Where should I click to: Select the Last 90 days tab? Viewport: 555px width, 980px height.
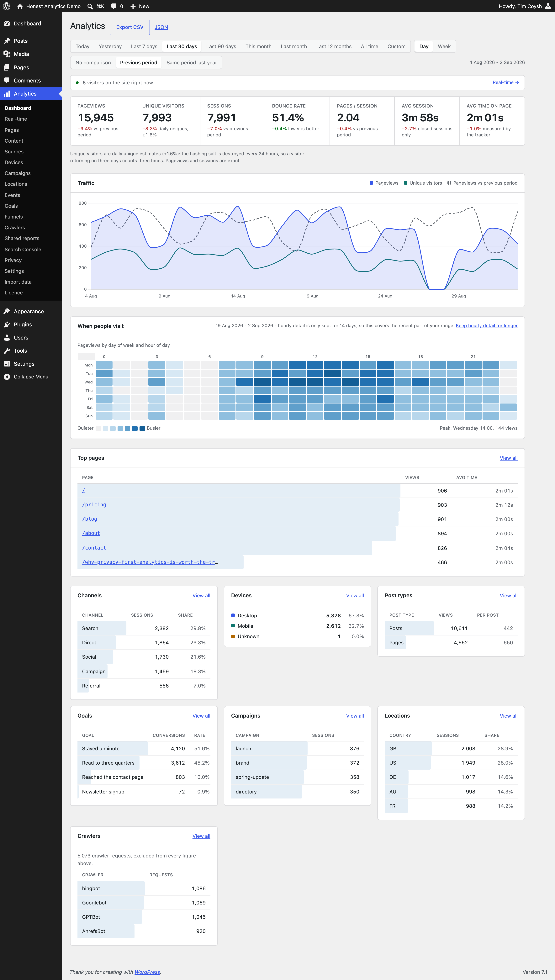[x=221, y=46]
